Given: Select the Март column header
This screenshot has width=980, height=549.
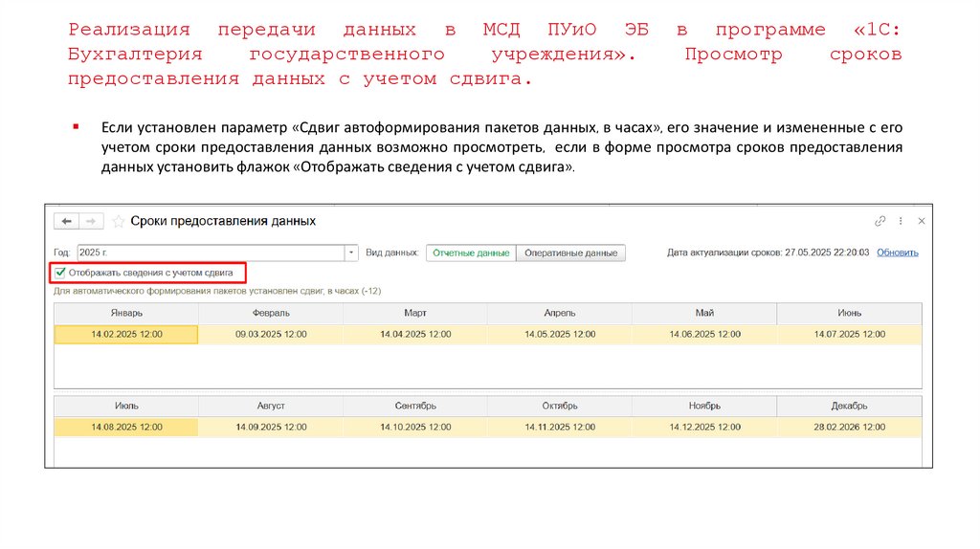Looking at the screenshot, I should (415, 313).
